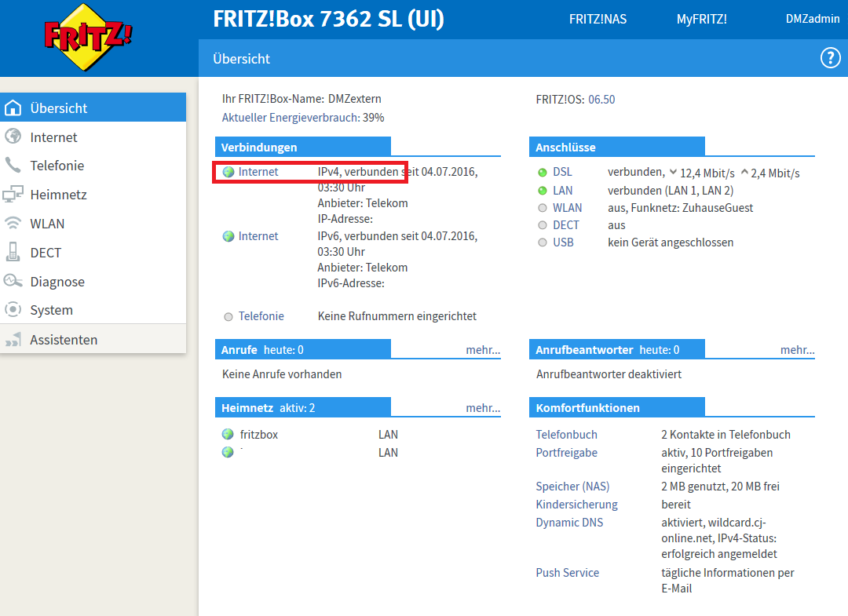Open the Assistenten sidebar entry
Image resolution: width=848 pixels, height=616 pixels.
pyautogui.click(x=93, y=339)
